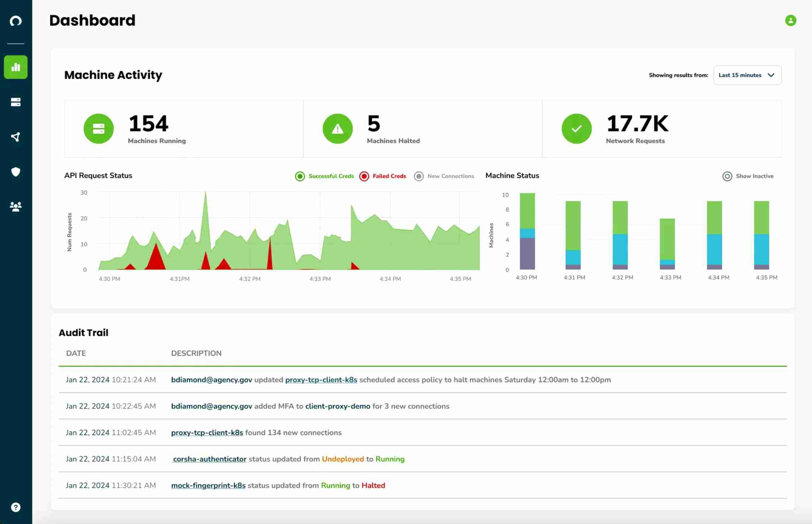
Task: Toggle Show Inactive on the Machine Status chart
Action: pyautogui.click(x=748, y=176)
